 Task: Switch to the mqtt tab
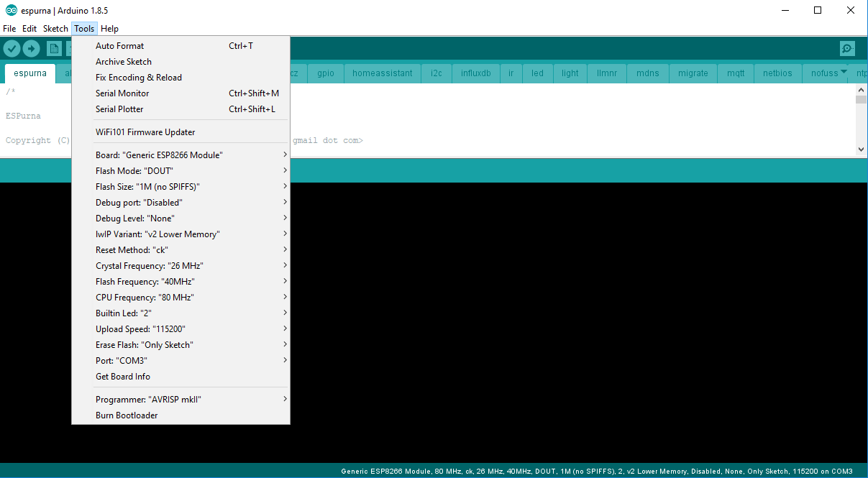(x=736, y=73)
